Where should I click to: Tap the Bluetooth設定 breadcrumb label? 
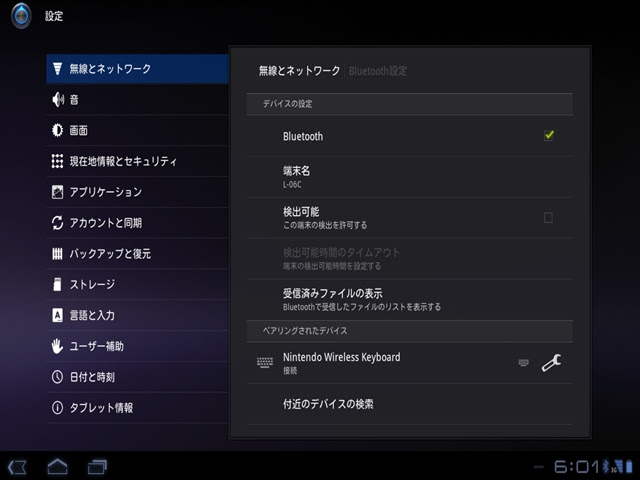[x=378, y=71]
